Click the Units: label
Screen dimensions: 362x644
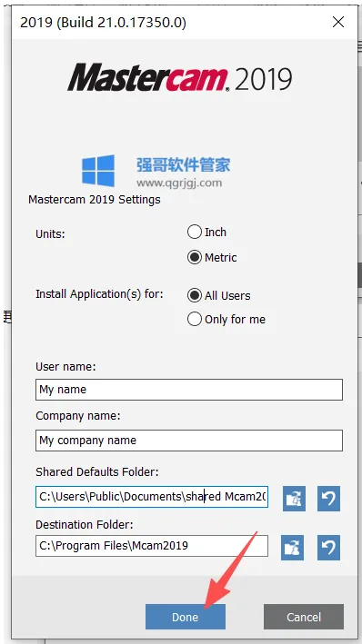click(51, 234)
